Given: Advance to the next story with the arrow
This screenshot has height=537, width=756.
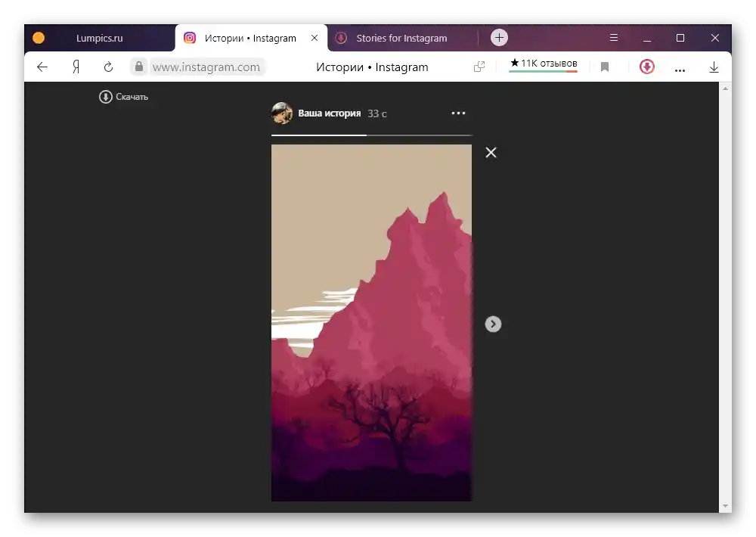Looking at the screenshot, I should click(493, 324).
